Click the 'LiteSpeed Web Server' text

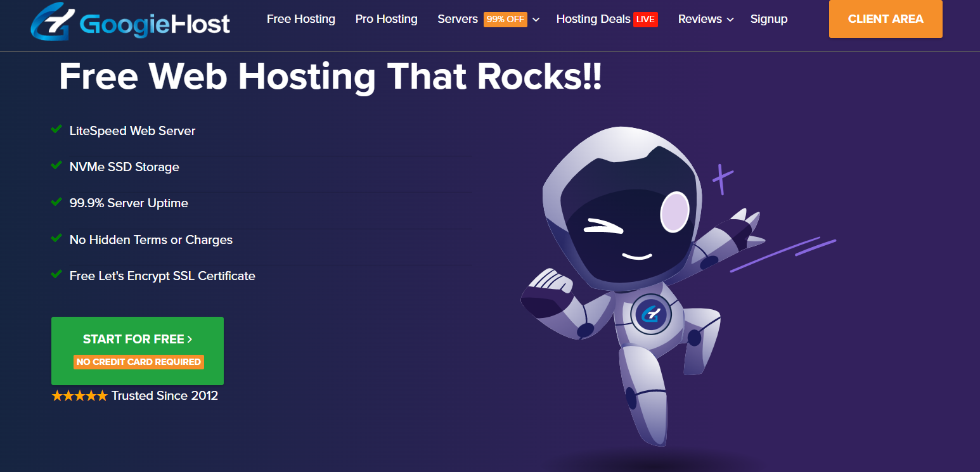(132, 131)
